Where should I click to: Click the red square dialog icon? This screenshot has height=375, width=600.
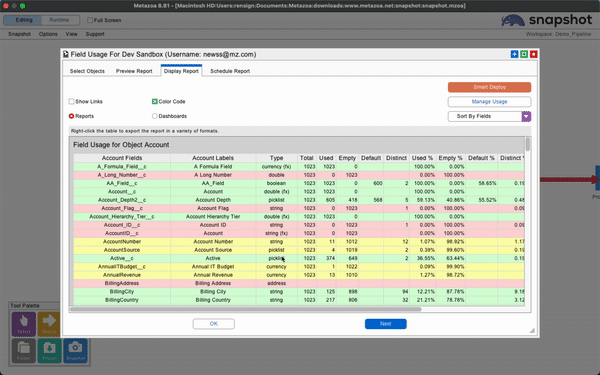click(x=533, y=54)
